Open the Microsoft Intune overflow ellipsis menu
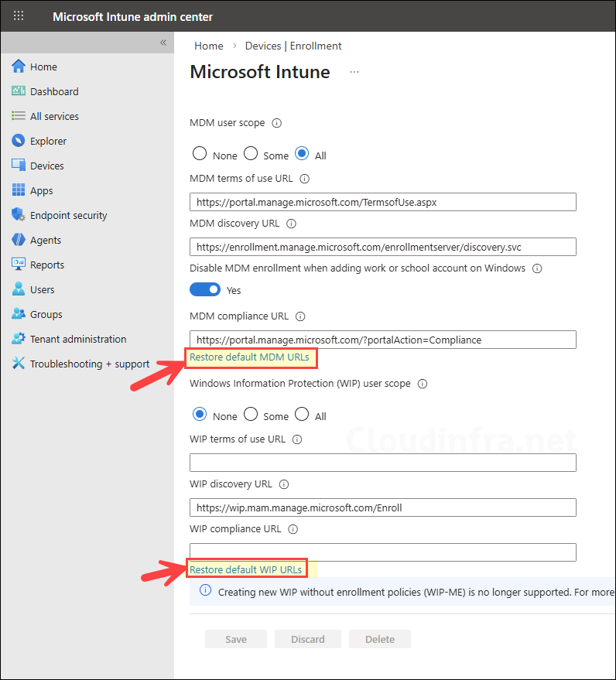616x680 pixels. (x=354, y=71)
